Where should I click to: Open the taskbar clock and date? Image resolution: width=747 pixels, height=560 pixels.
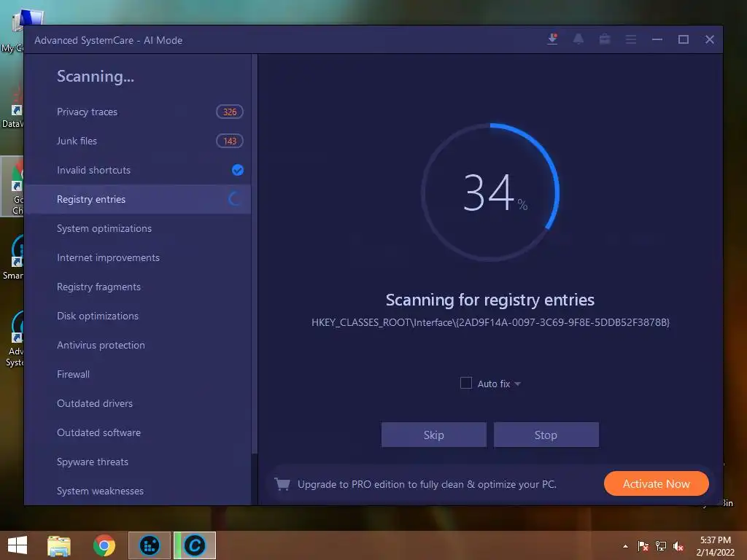click(715, 546)
